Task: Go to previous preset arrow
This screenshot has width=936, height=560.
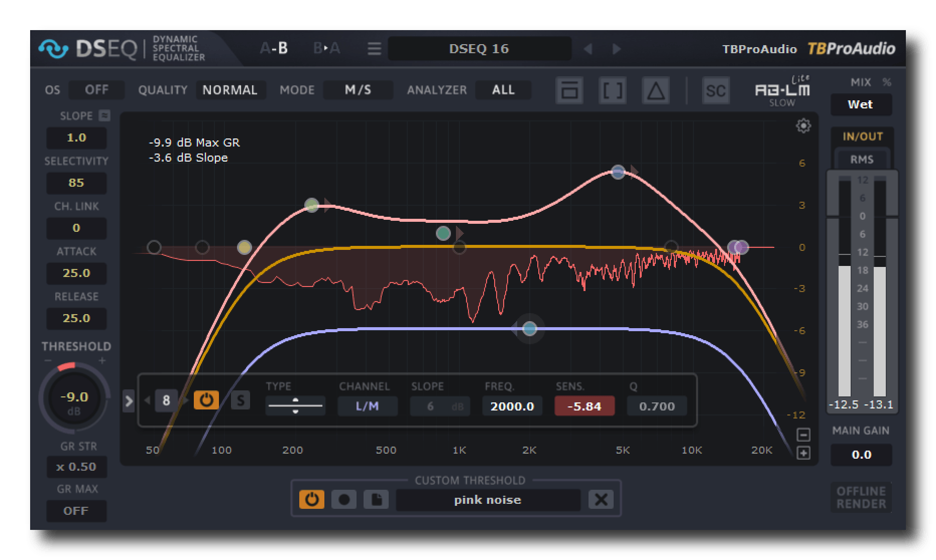Action: point(588,49)
